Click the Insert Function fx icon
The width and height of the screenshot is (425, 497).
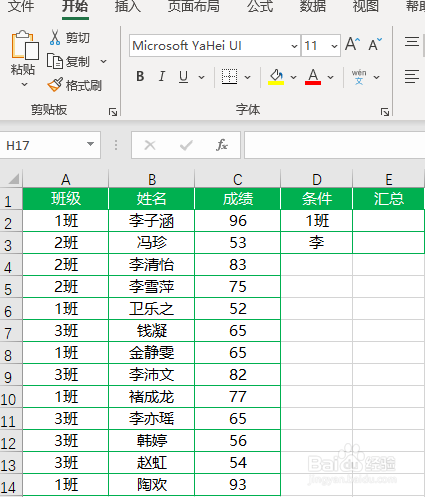tap(222, 145)
